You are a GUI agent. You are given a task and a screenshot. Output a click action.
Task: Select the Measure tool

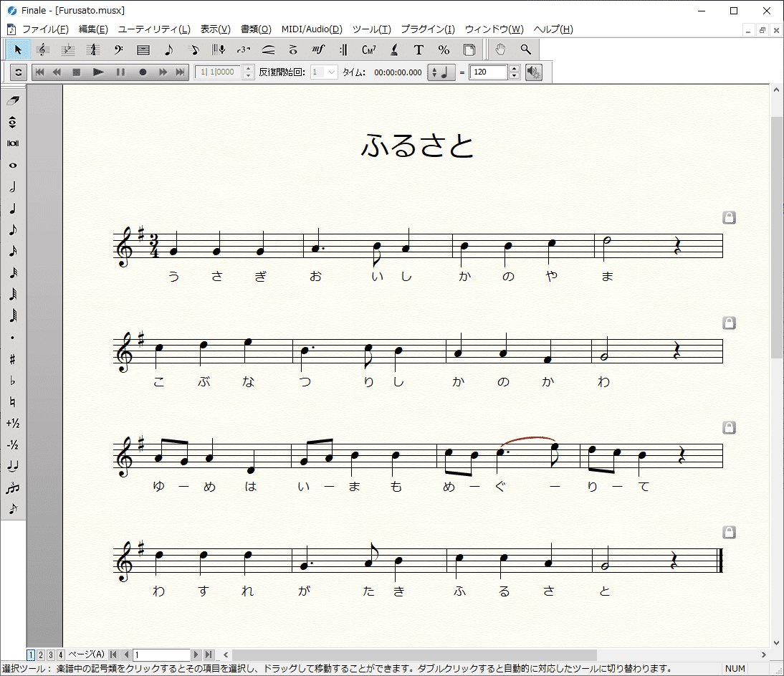143,49
